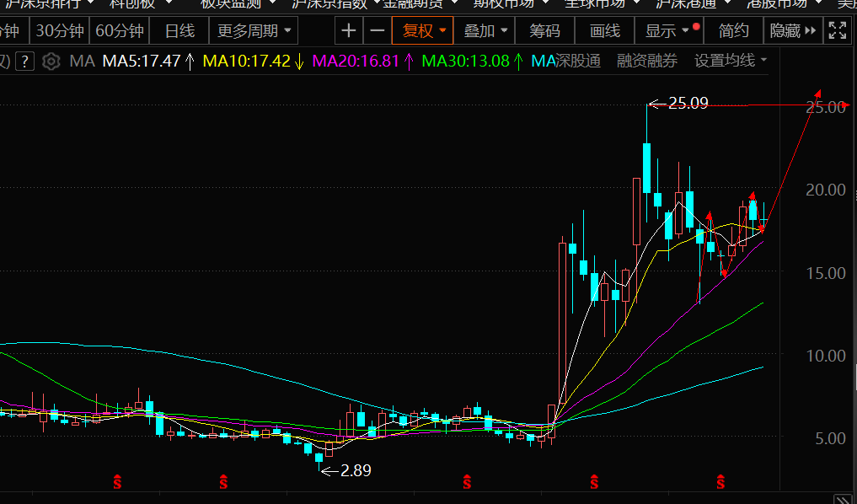Click the 25.09 high price label
Viewport: 857px width, 504px height.
click(688, 104)
